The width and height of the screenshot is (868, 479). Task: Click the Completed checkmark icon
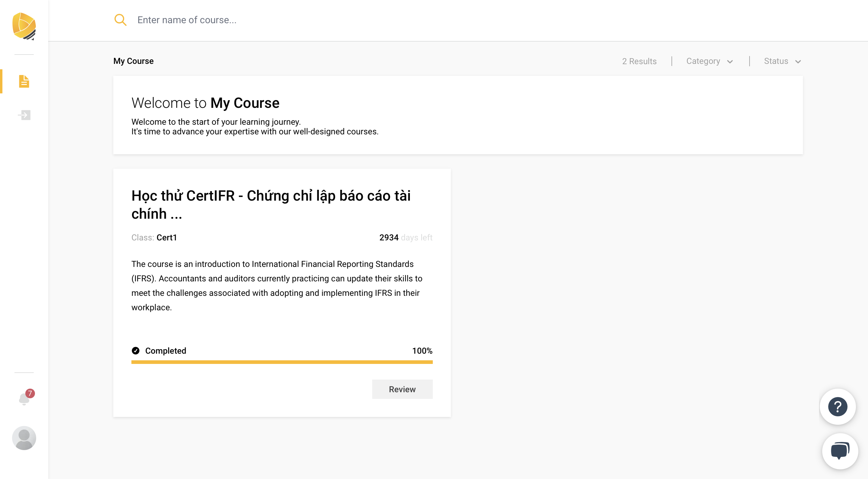coord(135,351)
